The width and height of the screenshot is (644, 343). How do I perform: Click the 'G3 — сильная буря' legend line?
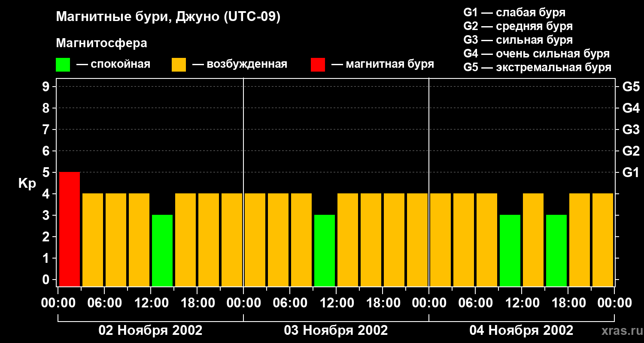coord(518,40)
